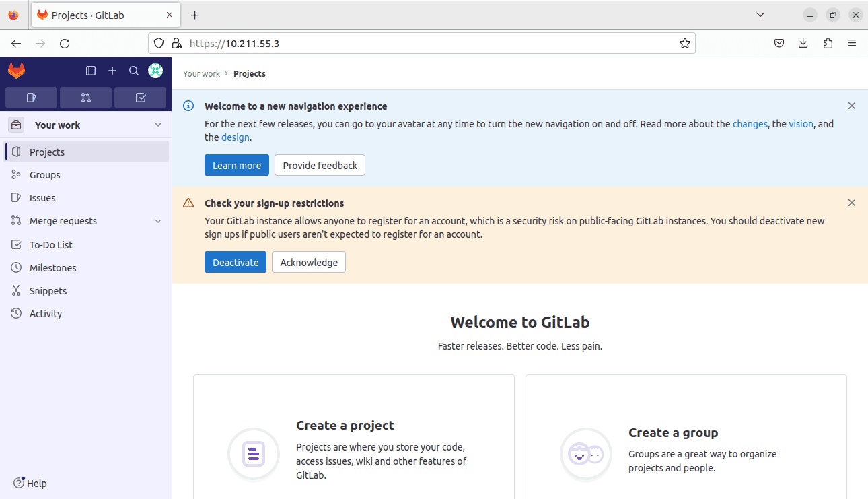Click the info icon in navigation banner
The image size is (868, 499).
188,106
